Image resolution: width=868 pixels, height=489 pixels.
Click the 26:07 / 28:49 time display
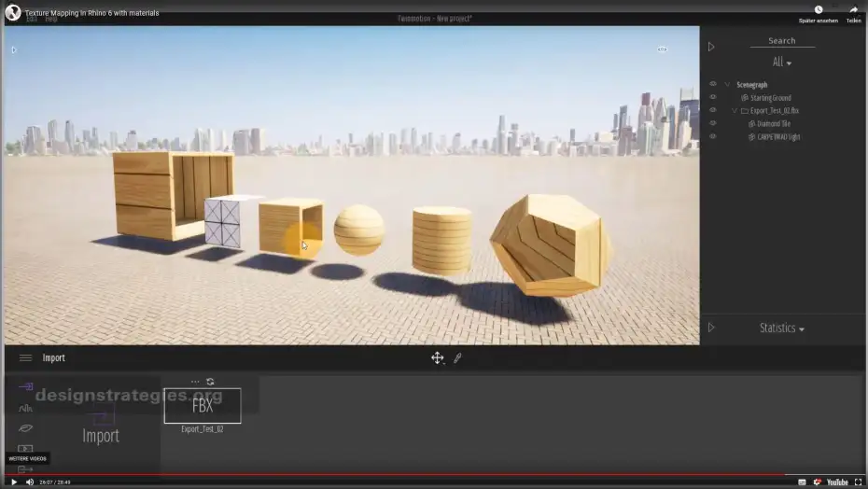55,482
